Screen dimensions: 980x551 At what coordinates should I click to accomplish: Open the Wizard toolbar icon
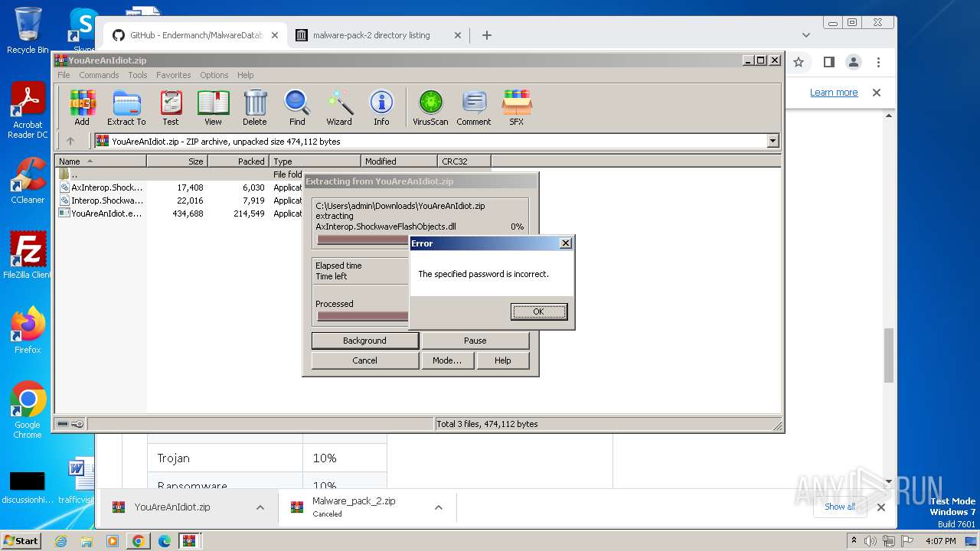click(x=339, y=107)
